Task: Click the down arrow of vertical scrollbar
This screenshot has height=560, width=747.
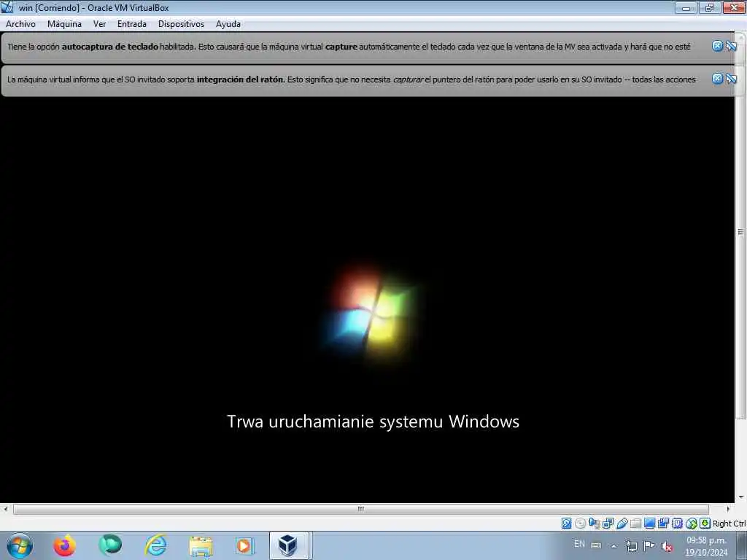Action: pos(741,497)
